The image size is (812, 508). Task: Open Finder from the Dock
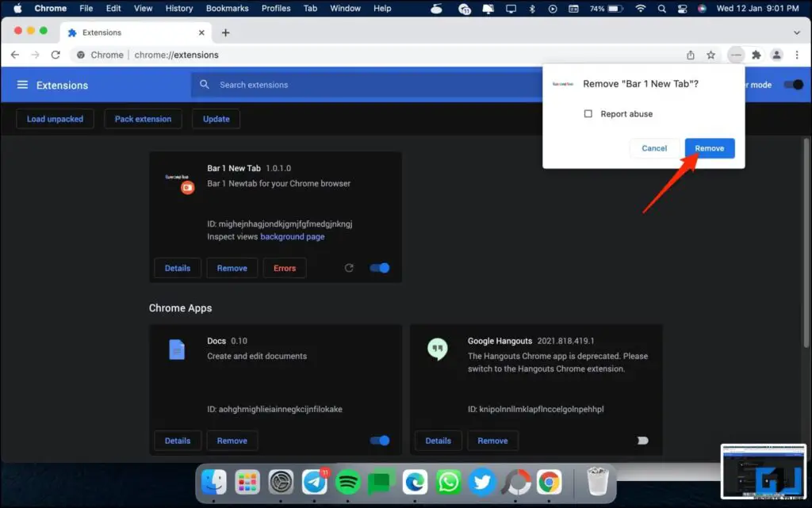[x=214, y=482]
